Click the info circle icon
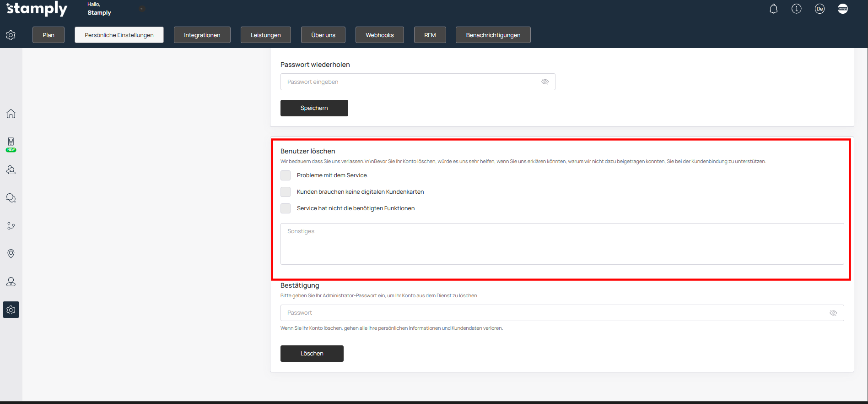This screenshot has height=404, width=868. point(796,9)
